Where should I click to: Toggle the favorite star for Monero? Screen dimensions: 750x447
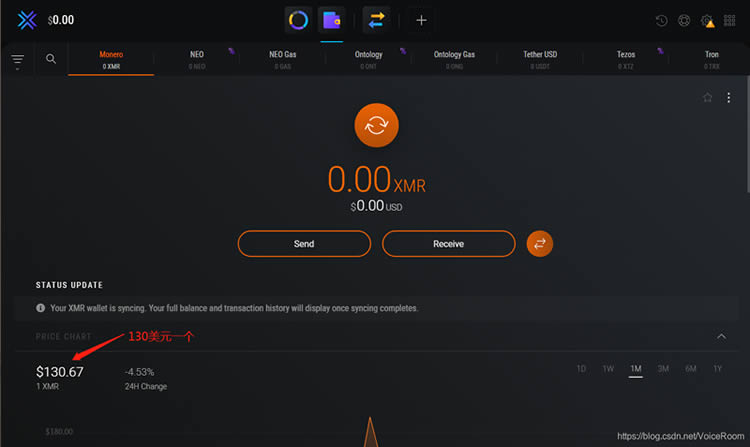tap(708, 97)
